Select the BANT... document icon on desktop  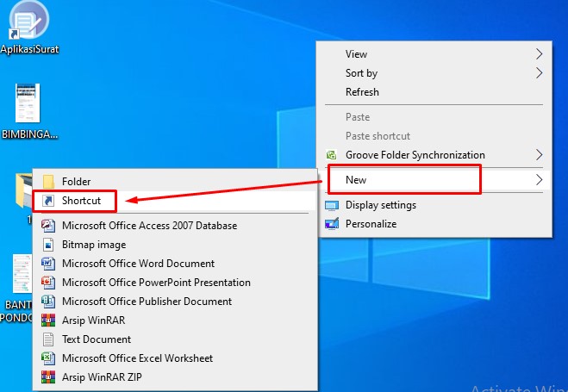pos(22,274)
